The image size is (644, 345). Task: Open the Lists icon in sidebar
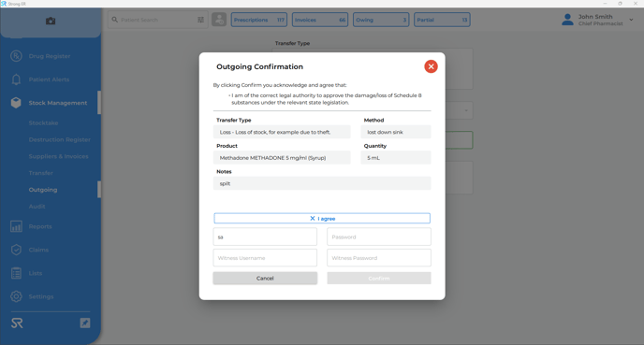coord(16,273)
